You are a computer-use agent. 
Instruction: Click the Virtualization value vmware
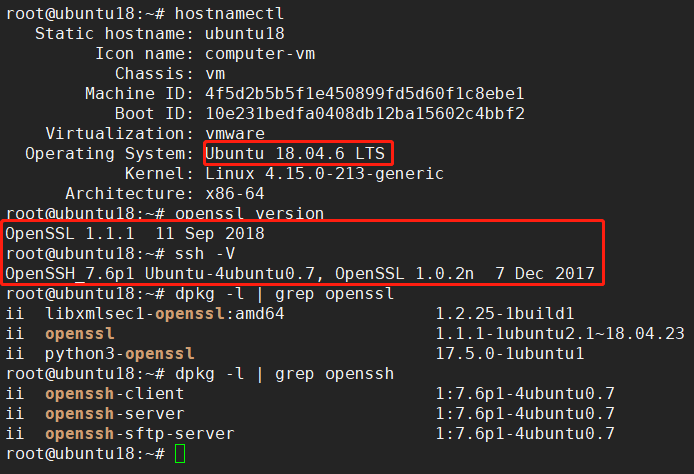pos(234,133)
